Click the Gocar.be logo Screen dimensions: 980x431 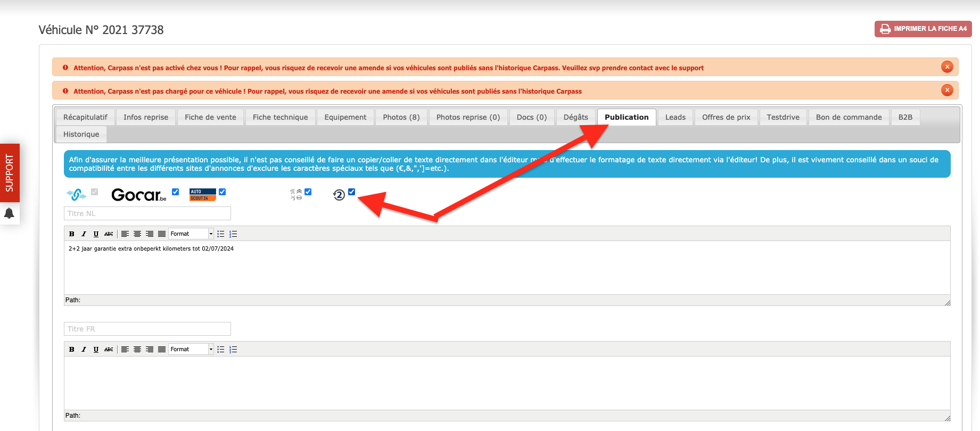pyautogui.click(x=139, y=195)
